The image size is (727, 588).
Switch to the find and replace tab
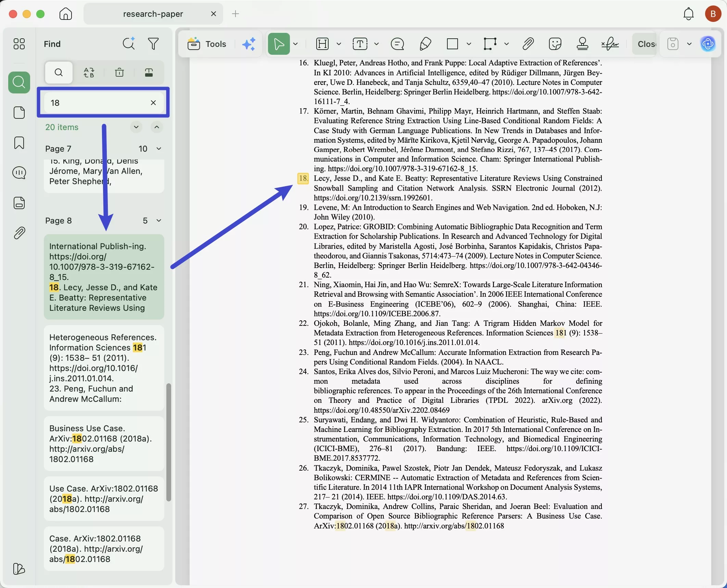[89, 72]
